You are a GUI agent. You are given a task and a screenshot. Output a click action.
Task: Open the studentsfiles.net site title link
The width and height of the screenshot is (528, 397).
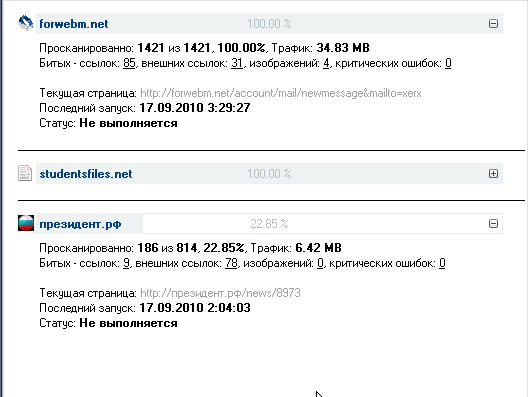tap(86, 174)
